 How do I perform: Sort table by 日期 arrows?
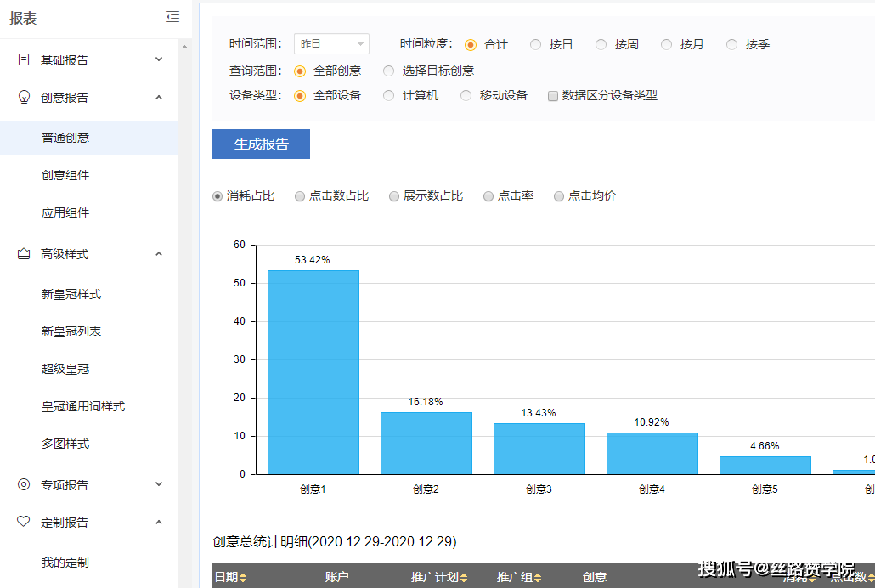tap(243, 578)
